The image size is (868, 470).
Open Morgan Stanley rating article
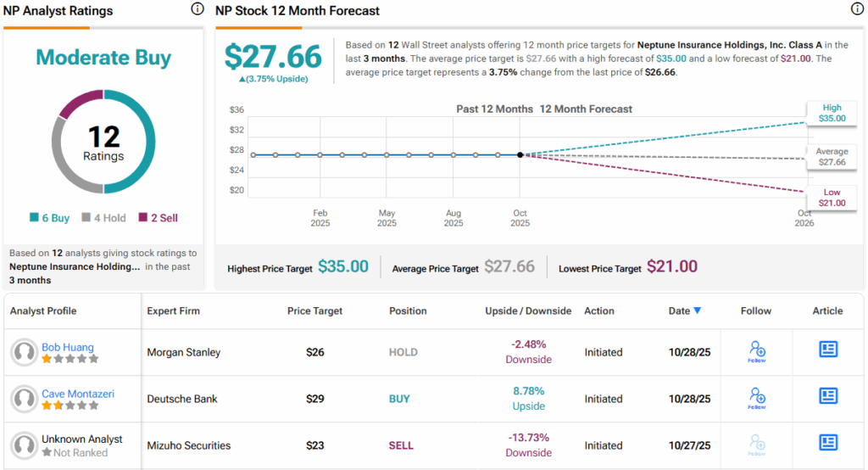[x=828, y=350]
